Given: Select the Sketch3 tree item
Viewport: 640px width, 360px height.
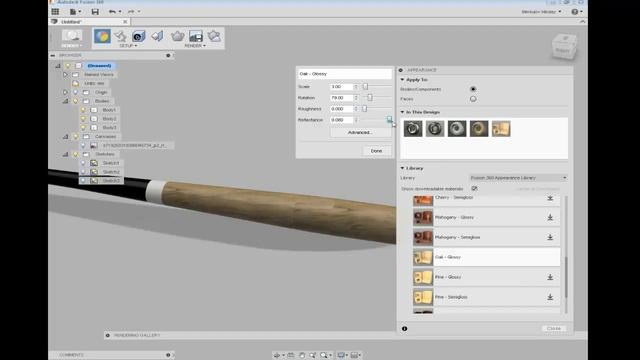Looking at the screenshot, I should (x=111, y=181).
